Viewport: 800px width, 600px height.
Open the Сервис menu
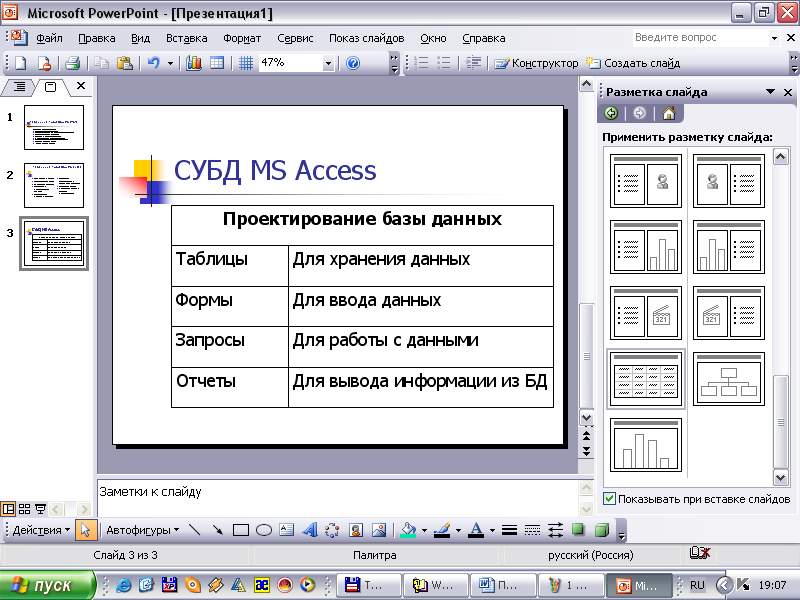pos(295,38)
